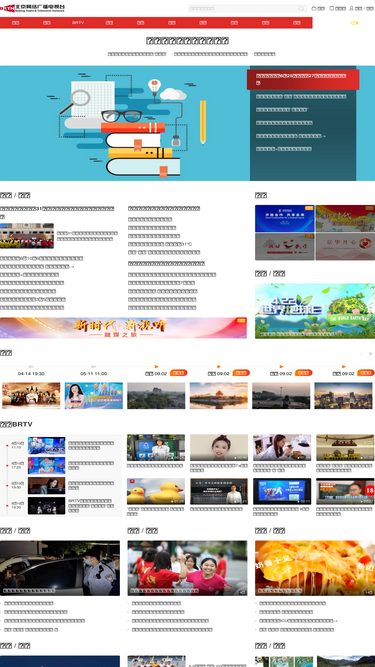Open the user account icon in header

click(352, 8)
